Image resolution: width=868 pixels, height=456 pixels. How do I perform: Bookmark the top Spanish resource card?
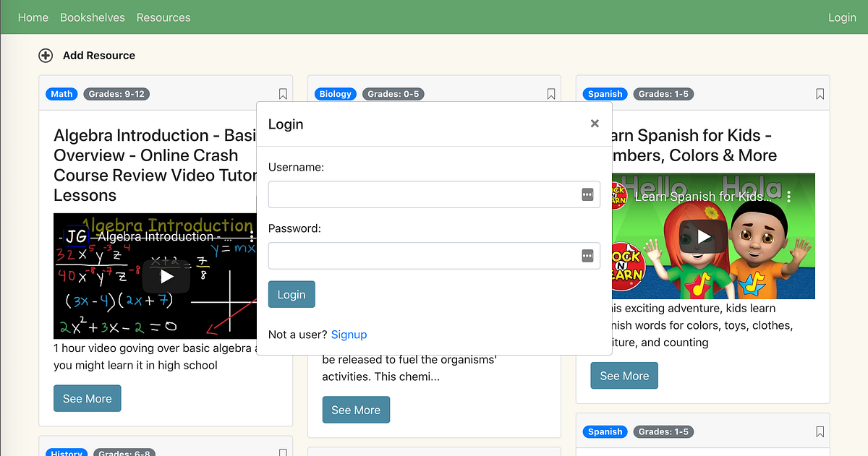[820, 94]
